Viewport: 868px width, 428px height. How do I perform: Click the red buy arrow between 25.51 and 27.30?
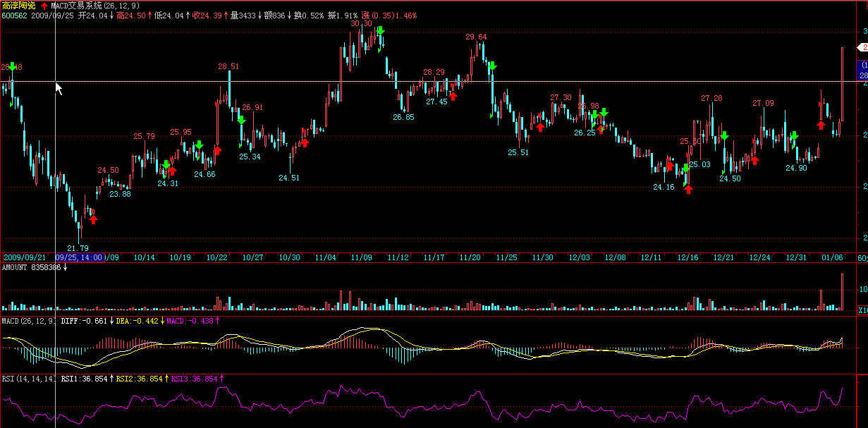pos(540,127)
